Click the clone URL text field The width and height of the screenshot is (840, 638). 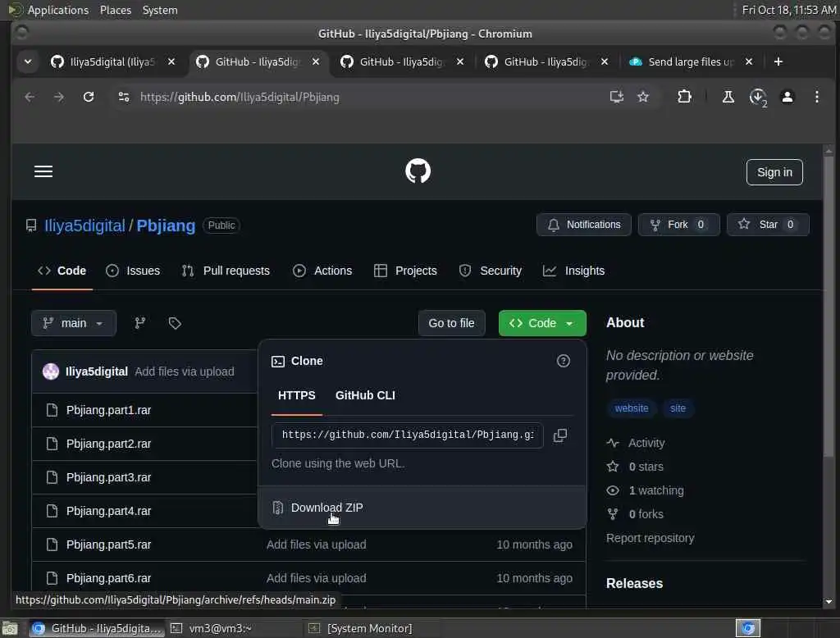pos(407,435)
